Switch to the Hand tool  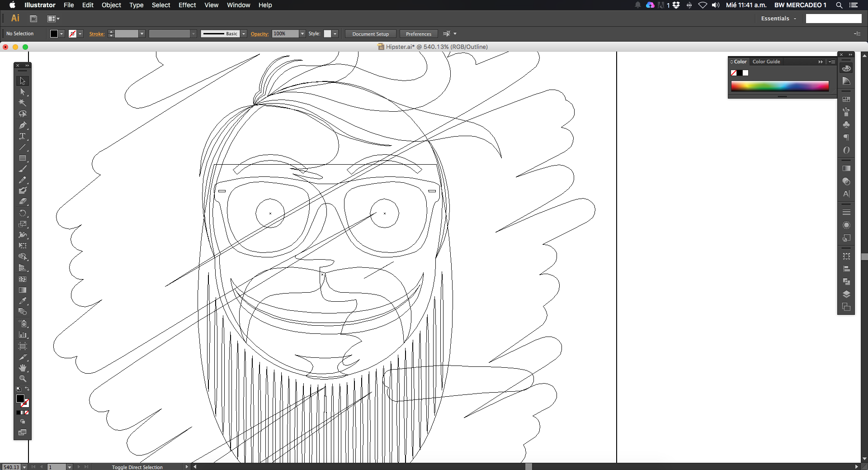22,368
